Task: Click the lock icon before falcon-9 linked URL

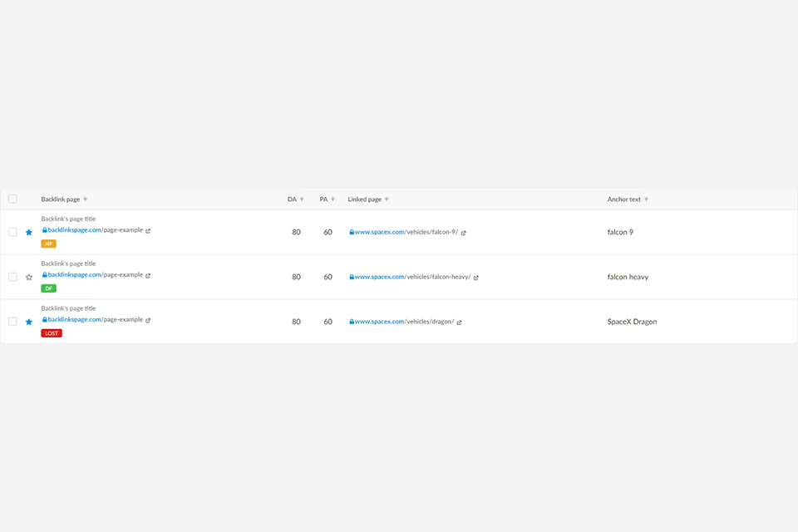Action: coord(352,232)
